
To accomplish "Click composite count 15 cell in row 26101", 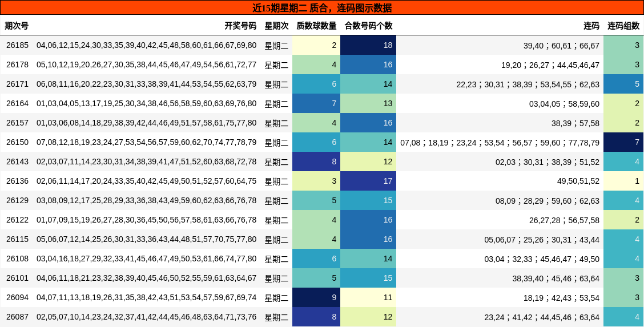I will [368, 278].
